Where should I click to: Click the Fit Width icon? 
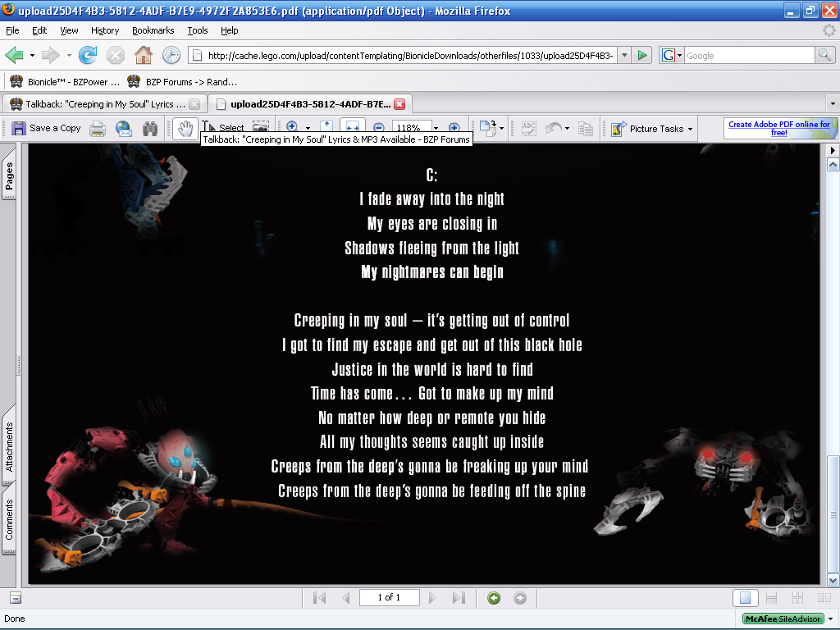point(353,126)
